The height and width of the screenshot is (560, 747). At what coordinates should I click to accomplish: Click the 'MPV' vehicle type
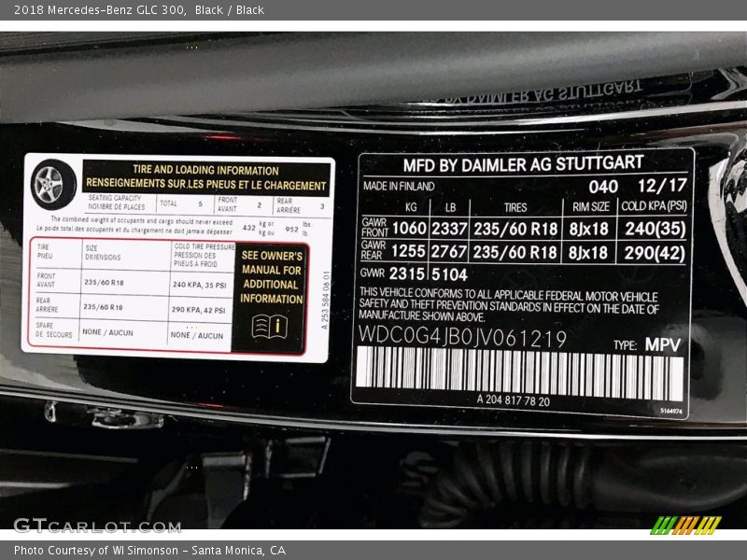tap(663, 344)
